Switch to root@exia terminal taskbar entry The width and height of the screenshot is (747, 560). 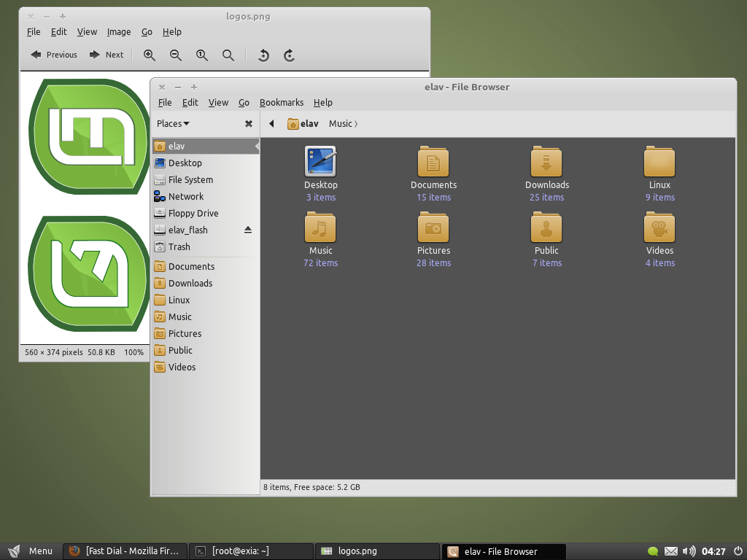click(x=251, y=551)
